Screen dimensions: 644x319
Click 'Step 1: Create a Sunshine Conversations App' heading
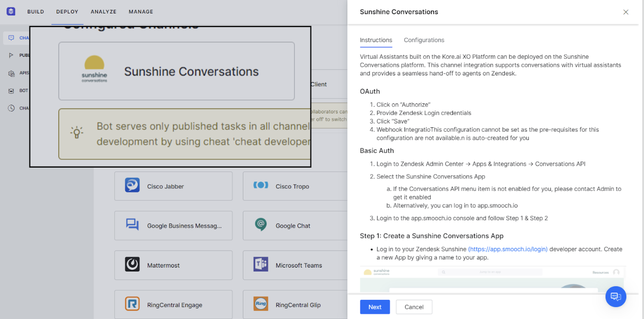click(x=431, y=236)
